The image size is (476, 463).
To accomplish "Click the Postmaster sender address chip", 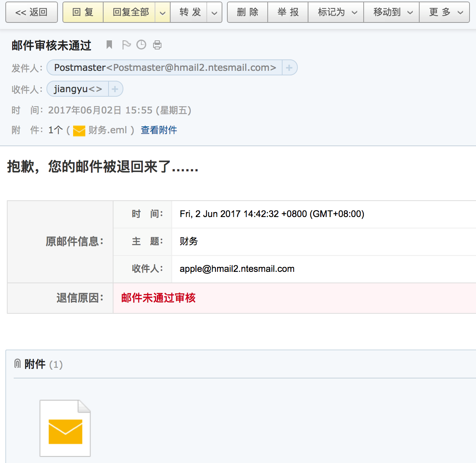I will coord(165,68).
